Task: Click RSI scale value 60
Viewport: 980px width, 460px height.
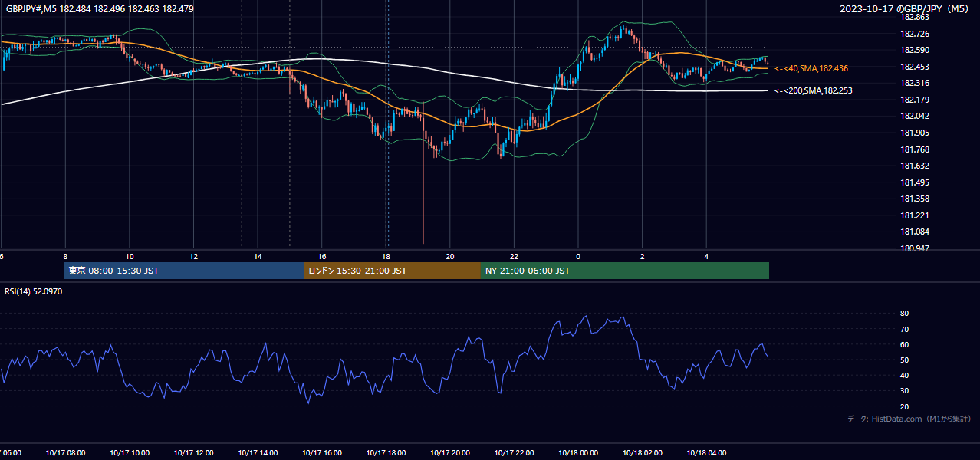Action: coord(904,344)
